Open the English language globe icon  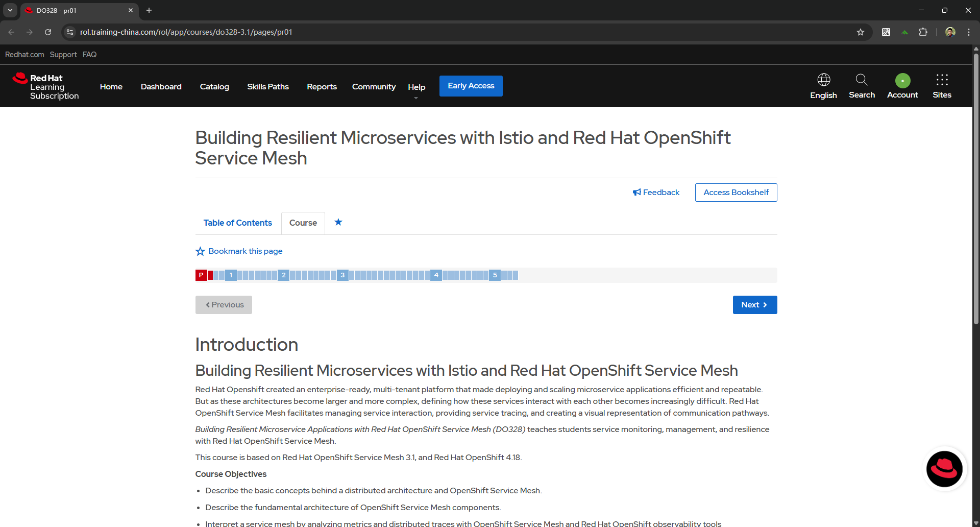click(x=823, y=80)
